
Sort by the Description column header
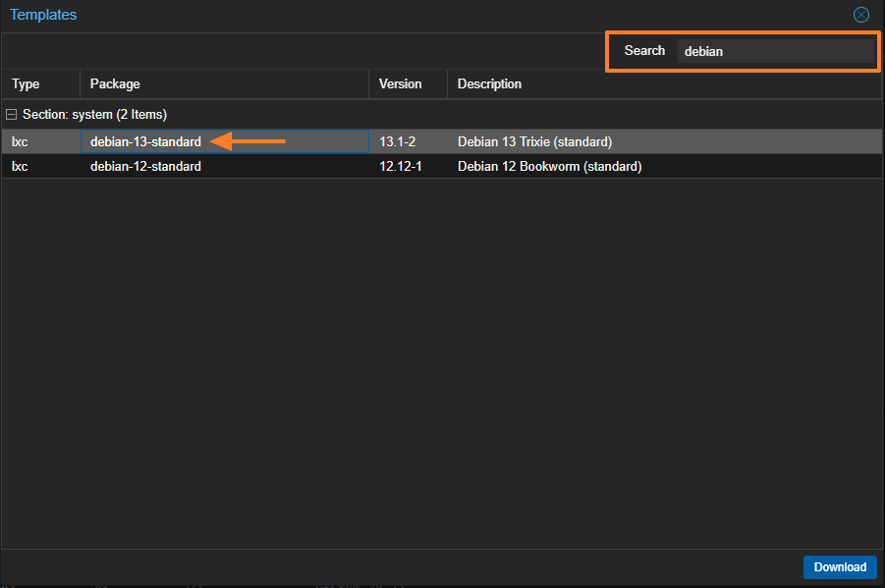664,84
